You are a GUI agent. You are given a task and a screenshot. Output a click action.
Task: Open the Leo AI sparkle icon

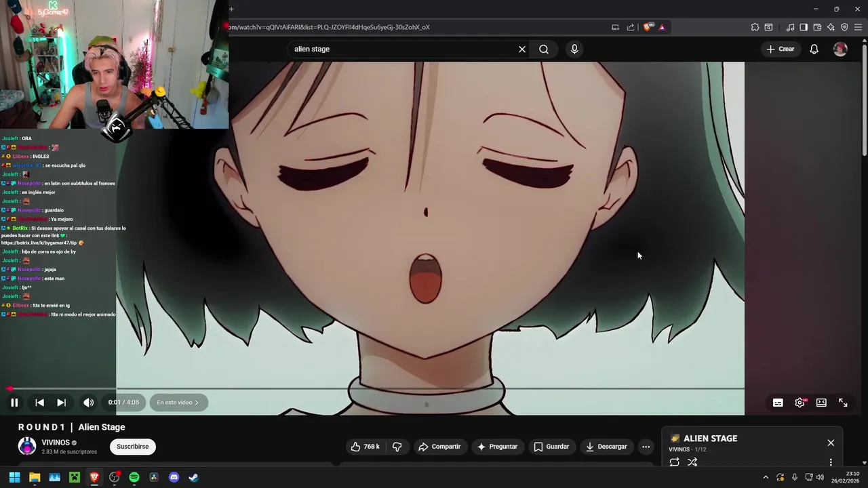tap(831, 27)
